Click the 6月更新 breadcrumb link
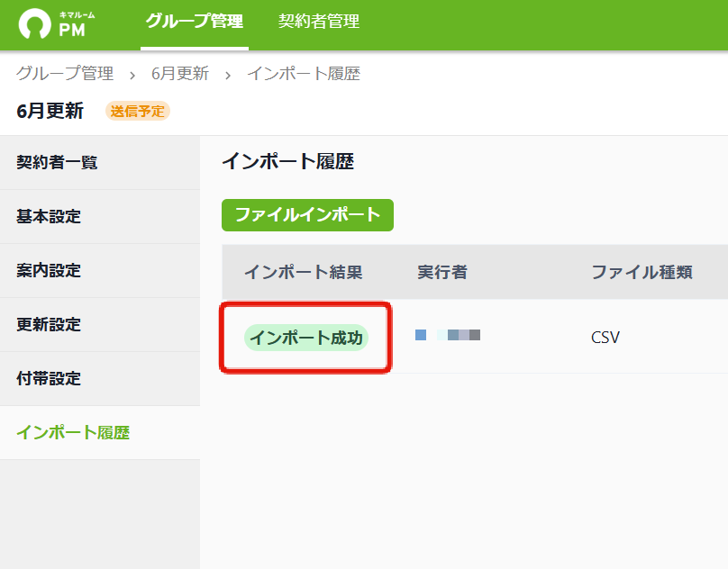Screen dimensions: 728x569 [180, 73]
